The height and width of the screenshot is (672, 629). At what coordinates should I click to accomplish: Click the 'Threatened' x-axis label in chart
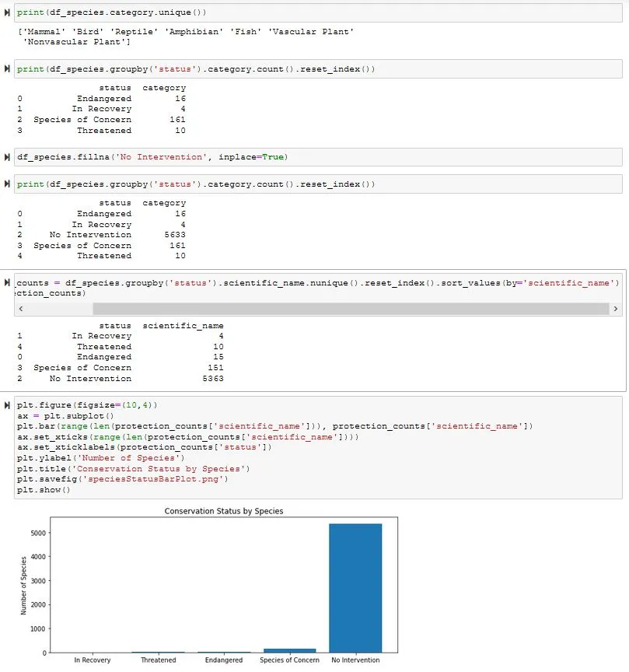click(x=158, y=660)
